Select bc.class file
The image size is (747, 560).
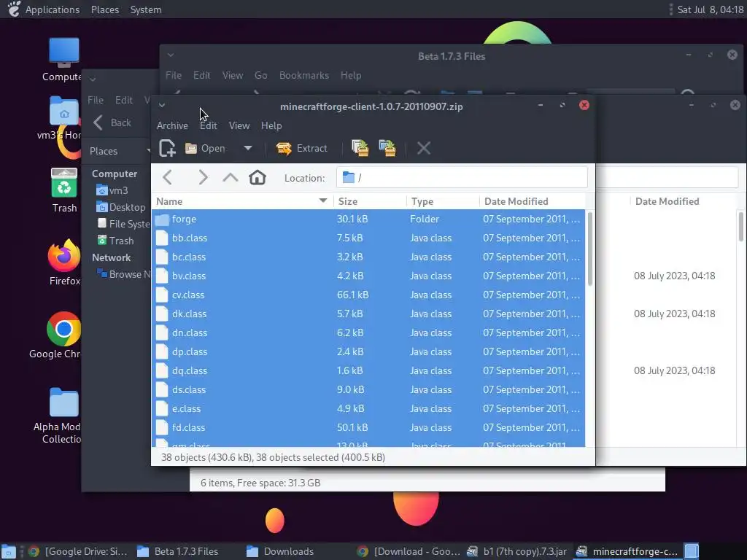coord(368,257)
